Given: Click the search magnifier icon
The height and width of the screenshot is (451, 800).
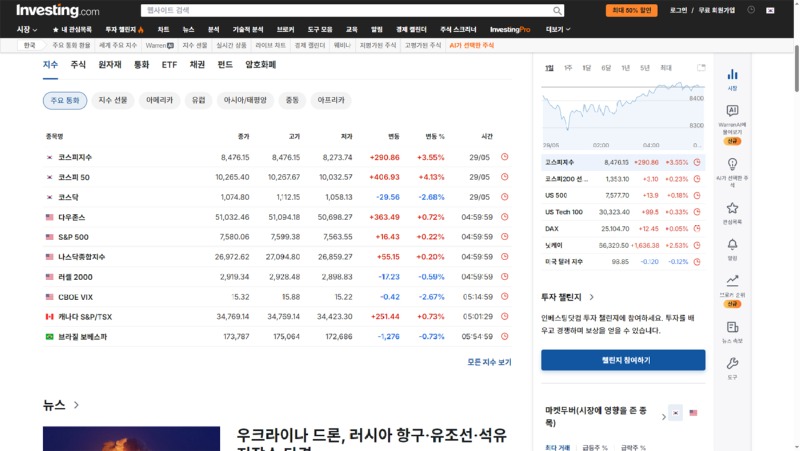Looking at the screenshot, I should pyautogui.click(x=557, y=10).
